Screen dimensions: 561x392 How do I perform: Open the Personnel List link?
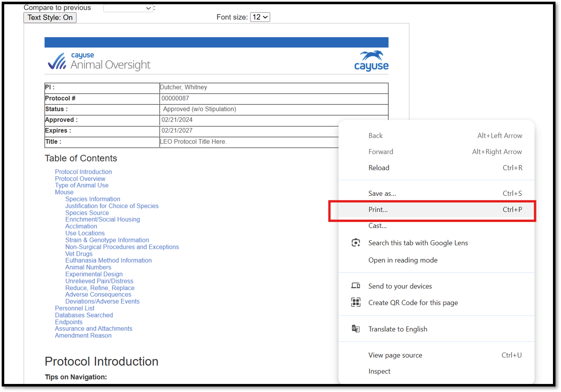coord(75,308)
